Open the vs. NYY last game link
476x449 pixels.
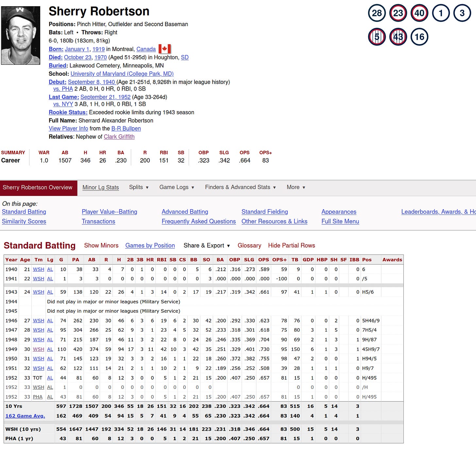[63, 104]
